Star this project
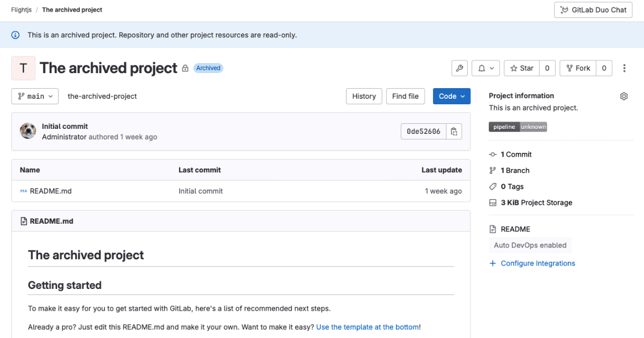 [522, 68]
